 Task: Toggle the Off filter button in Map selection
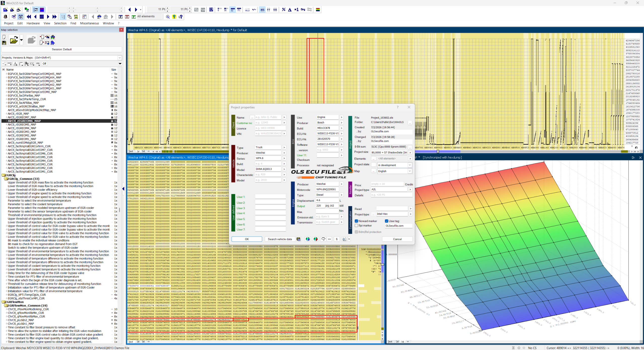click(45, 64)
